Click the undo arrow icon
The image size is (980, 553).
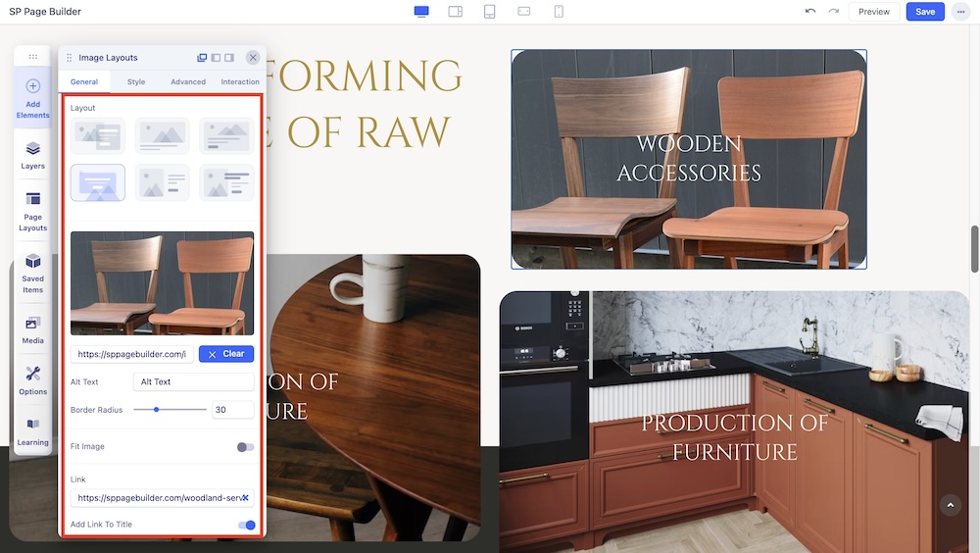809,12
